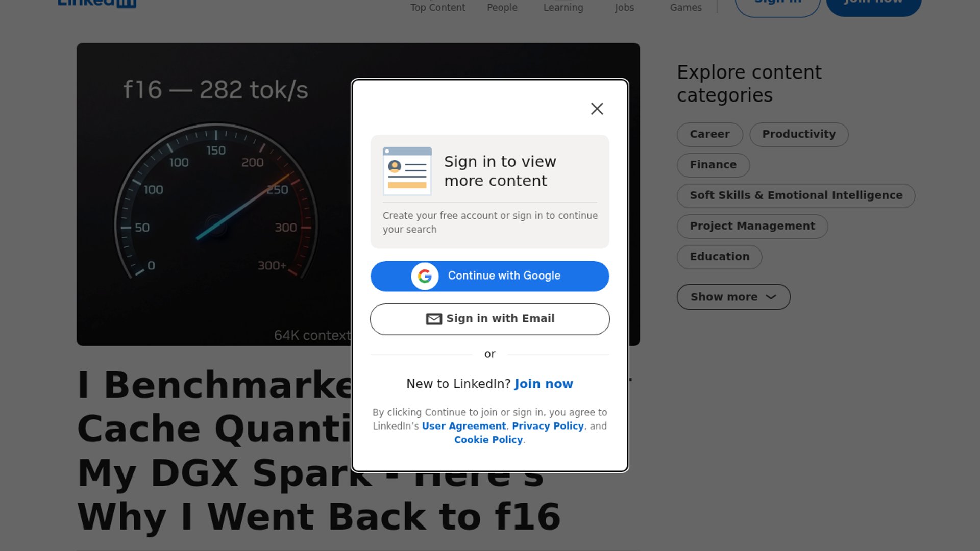
Task: Open the Privacy Policy link
Action: 548,426
